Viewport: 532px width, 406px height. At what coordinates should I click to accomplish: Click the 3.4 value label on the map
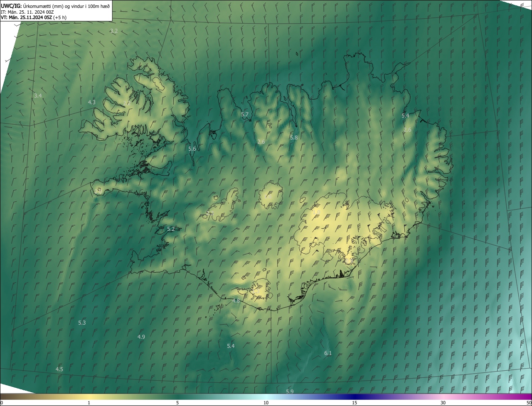click(x=38, y=95)
